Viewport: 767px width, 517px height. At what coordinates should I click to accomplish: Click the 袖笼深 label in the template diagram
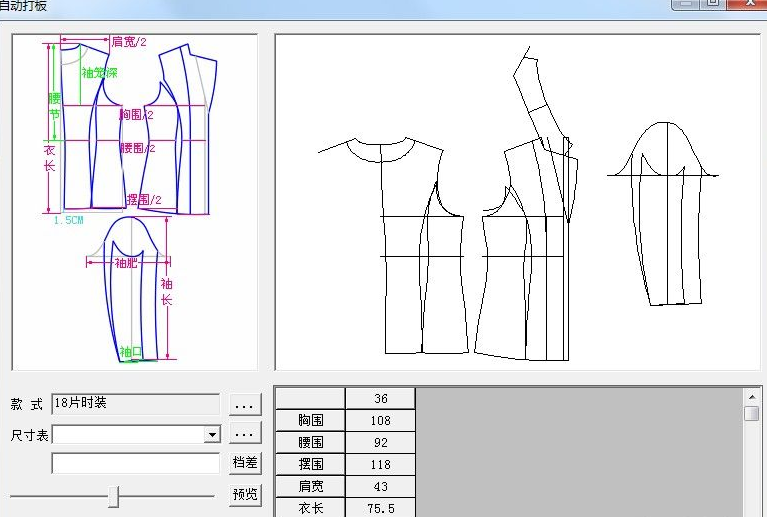[x=99, y=73]
